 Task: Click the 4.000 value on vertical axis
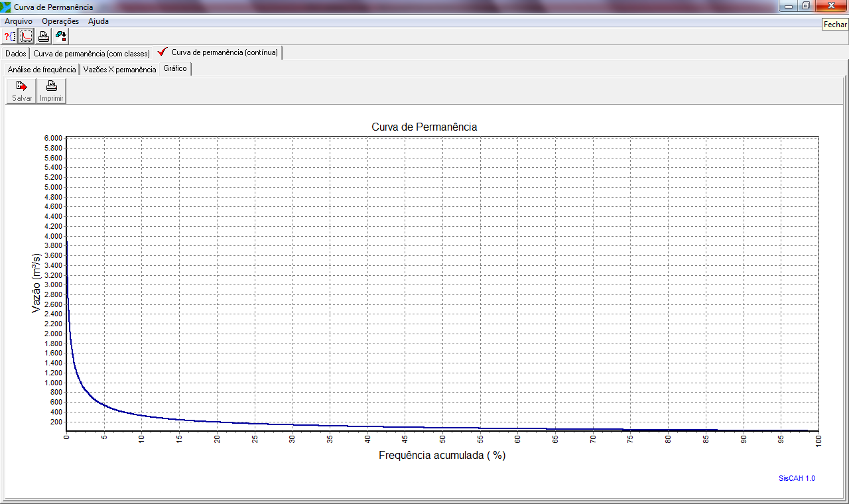(52, 236)
